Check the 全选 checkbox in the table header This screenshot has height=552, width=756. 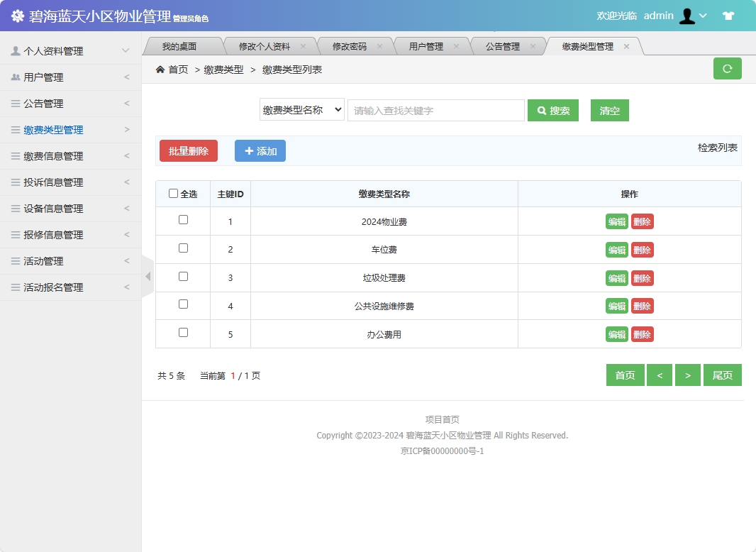(x=172, y=193)
